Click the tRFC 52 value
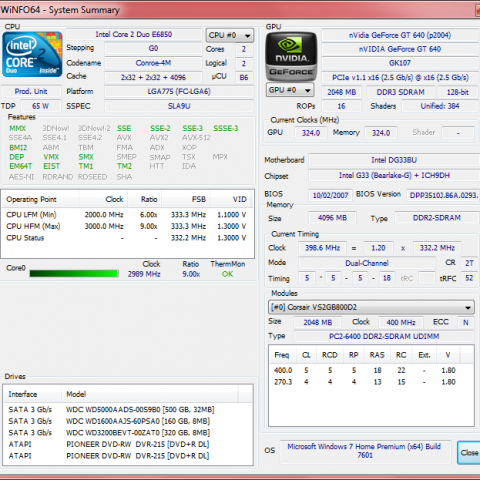The width and height of the screenshot is (480, 480). click(469, 278)
